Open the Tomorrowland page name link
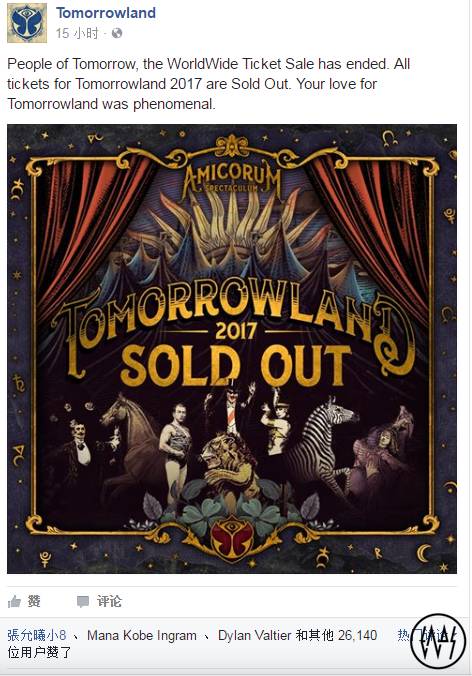The height and width of the screenshot is (676, 472). [x=106, y=13]
